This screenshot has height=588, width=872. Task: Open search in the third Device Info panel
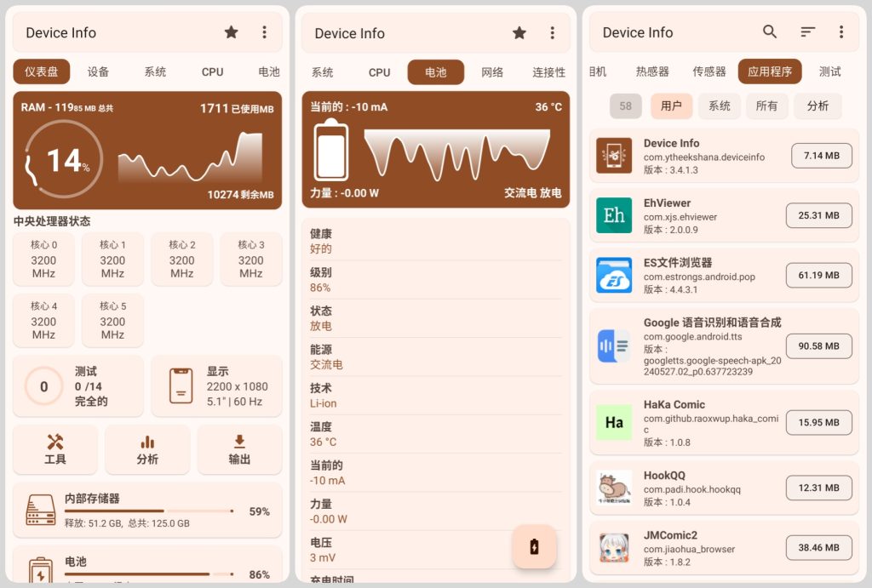click(770, 31)
